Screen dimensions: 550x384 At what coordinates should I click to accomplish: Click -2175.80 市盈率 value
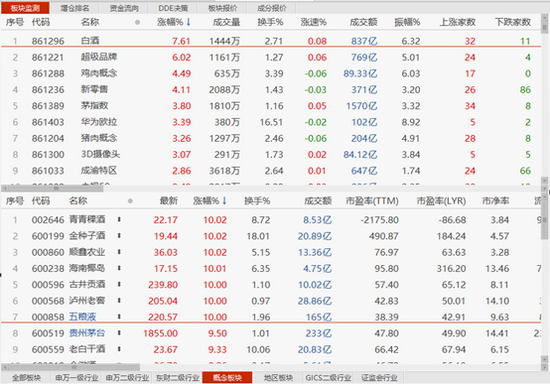(380, 220)
